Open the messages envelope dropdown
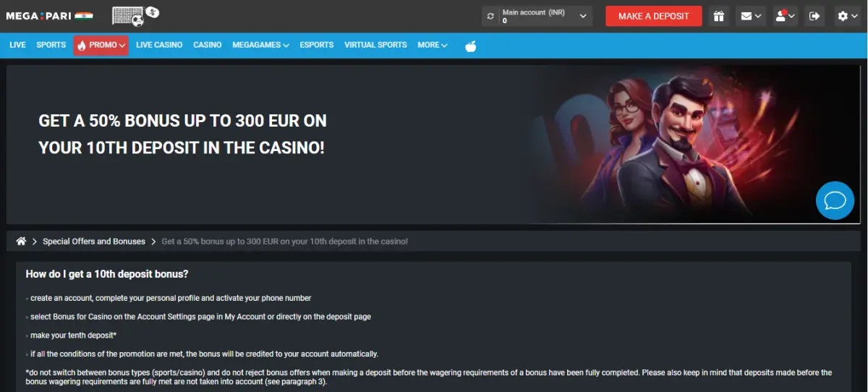This screenshot has width=868, height=392. [x=751, y=16]
